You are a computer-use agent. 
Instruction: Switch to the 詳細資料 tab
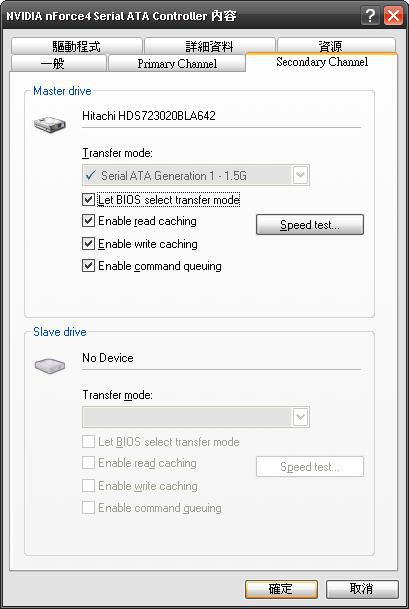coord(209,47)
